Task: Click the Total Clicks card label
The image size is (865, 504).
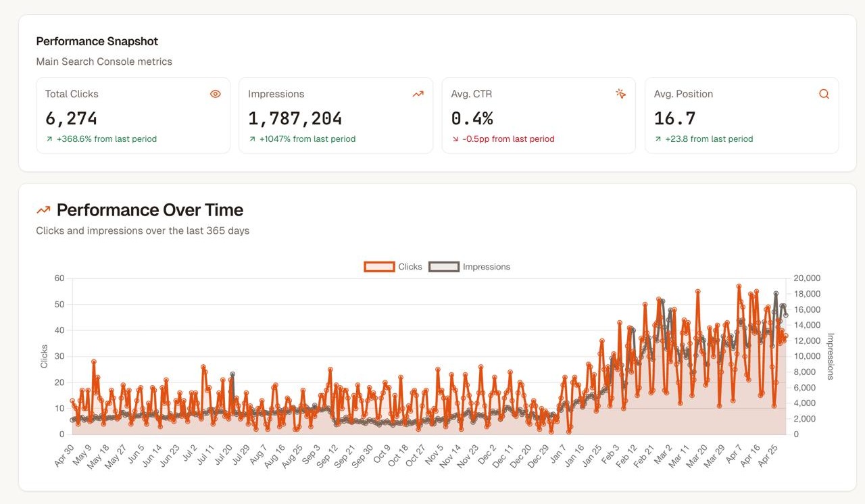Action: [72, 94]
